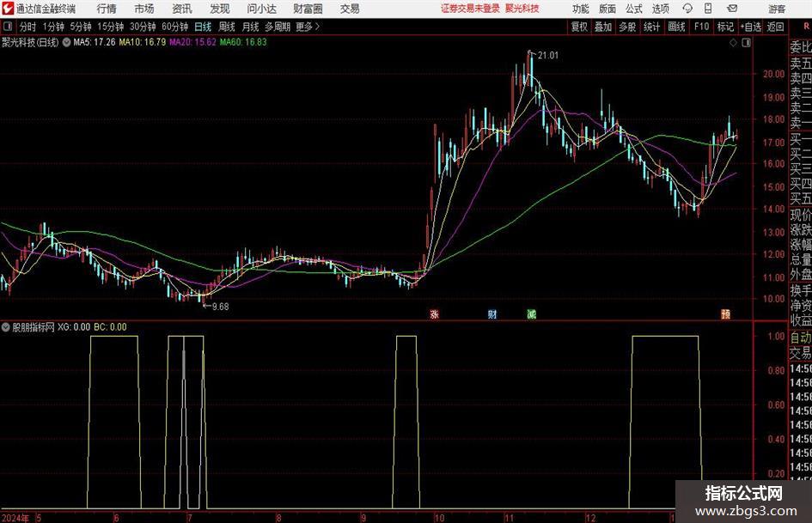Add stock with +自选 button
Screen dimensions: 812x523
click(x=751, y=27)
